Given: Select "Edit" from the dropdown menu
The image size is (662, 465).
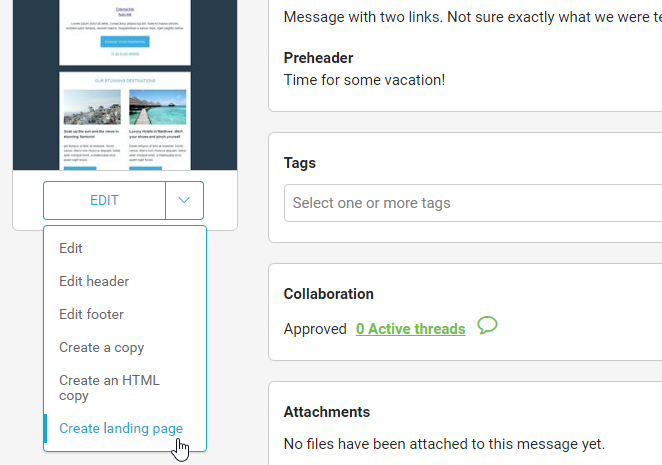Looking at the screenshot, I should pyautogui.click(x=71, y=248).
